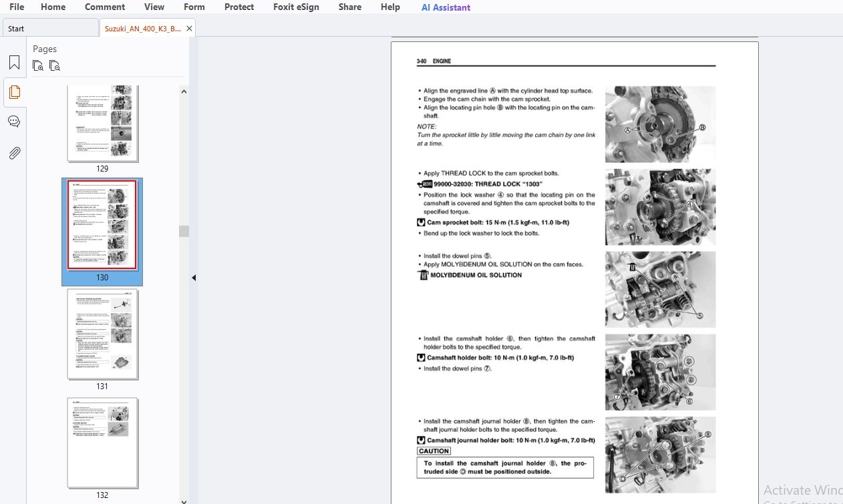
Task: Open the Form ribbon tab
Action: [x=194, y=7]
